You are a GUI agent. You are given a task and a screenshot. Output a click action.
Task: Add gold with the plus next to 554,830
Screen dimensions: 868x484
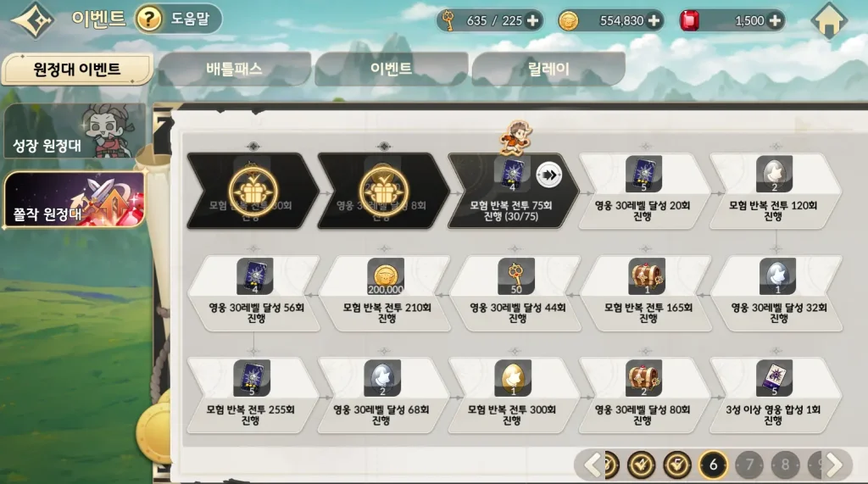(654, 21)
